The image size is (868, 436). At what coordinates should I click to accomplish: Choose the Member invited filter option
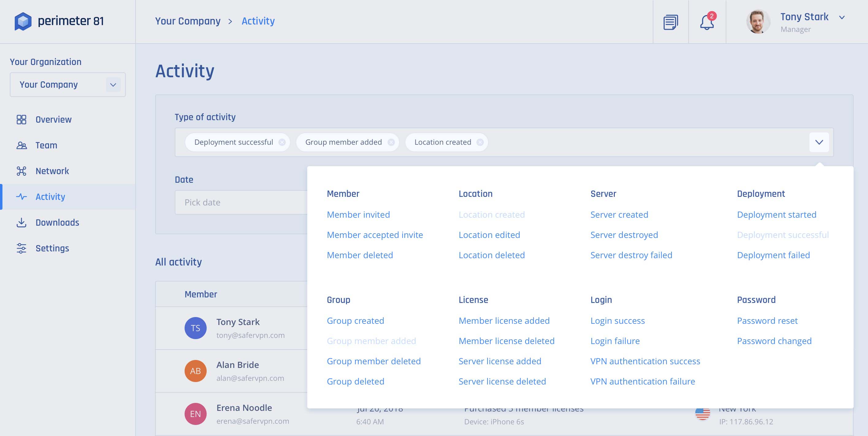pos(358,215)
